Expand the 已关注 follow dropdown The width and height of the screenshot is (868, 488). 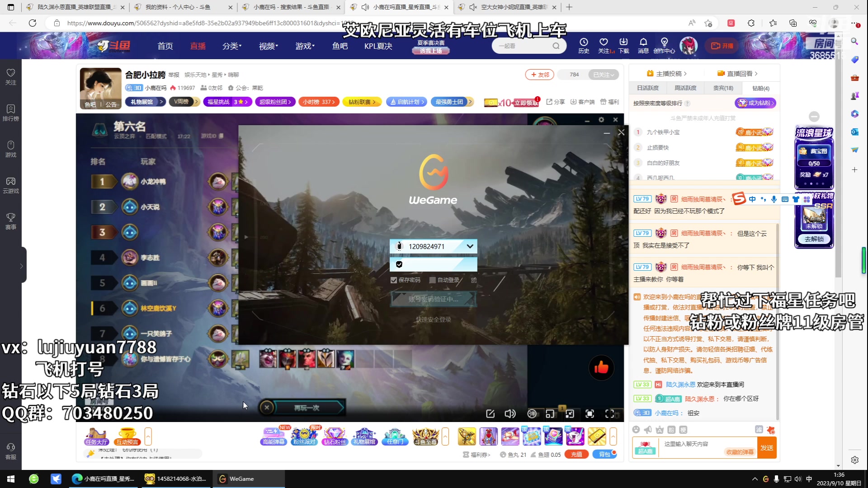click(603, 75)
